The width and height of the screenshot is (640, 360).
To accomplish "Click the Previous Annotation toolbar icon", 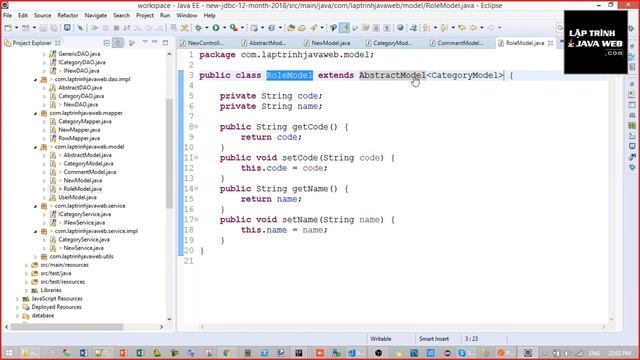I will [444, 28].
